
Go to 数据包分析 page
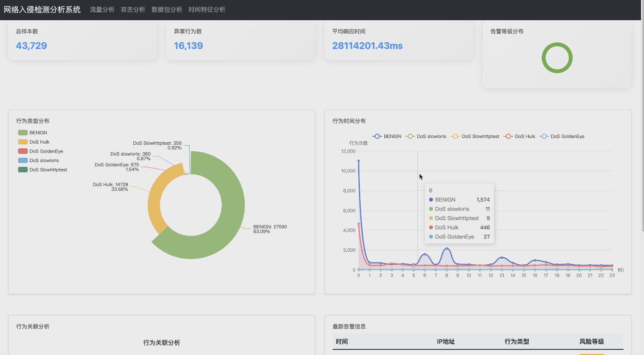[167, 9]
